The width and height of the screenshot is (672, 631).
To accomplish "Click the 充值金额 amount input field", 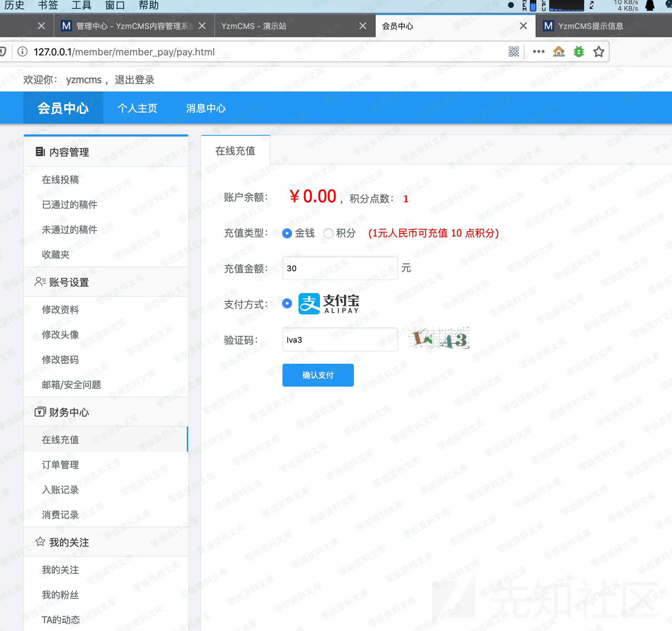I will click(340, 268).
